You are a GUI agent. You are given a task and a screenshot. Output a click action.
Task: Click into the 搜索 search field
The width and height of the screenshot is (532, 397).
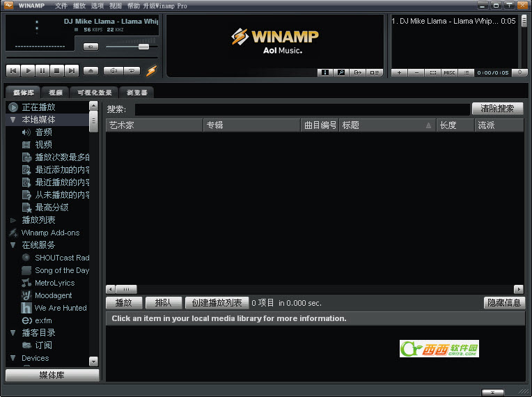[x=303, y=109]
